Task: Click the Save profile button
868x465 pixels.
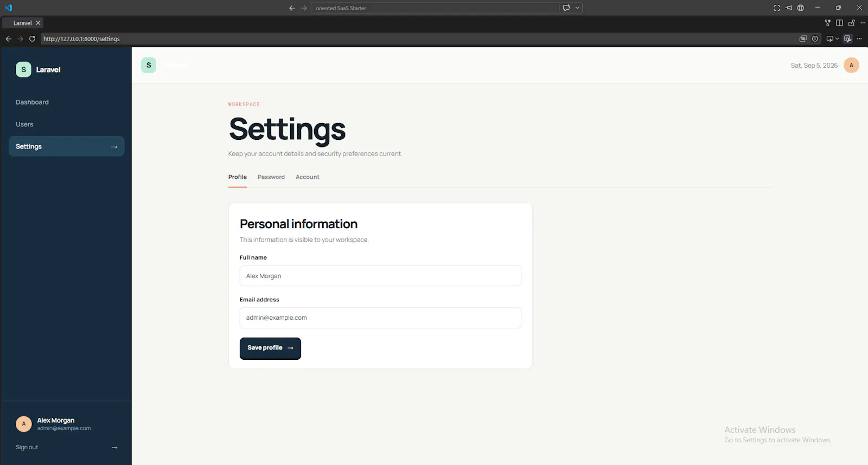Action: click(x=270, y=348)
